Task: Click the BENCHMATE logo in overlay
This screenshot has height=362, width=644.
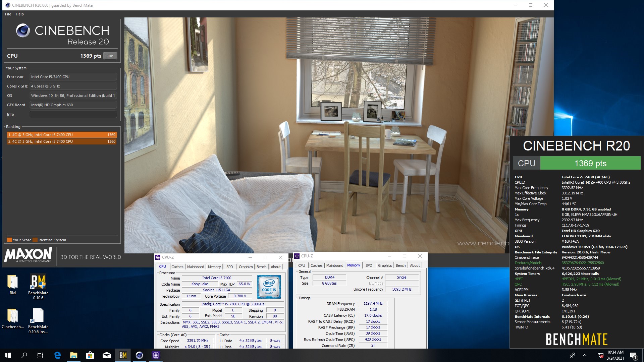Action: [x=577, y=339]
